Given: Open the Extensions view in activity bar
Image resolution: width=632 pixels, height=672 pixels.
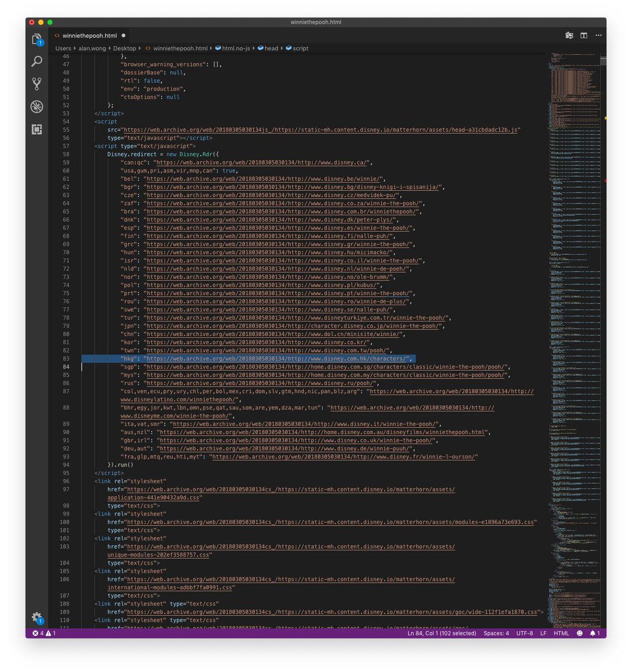Looking at the screenshot, I should point(37,129).
